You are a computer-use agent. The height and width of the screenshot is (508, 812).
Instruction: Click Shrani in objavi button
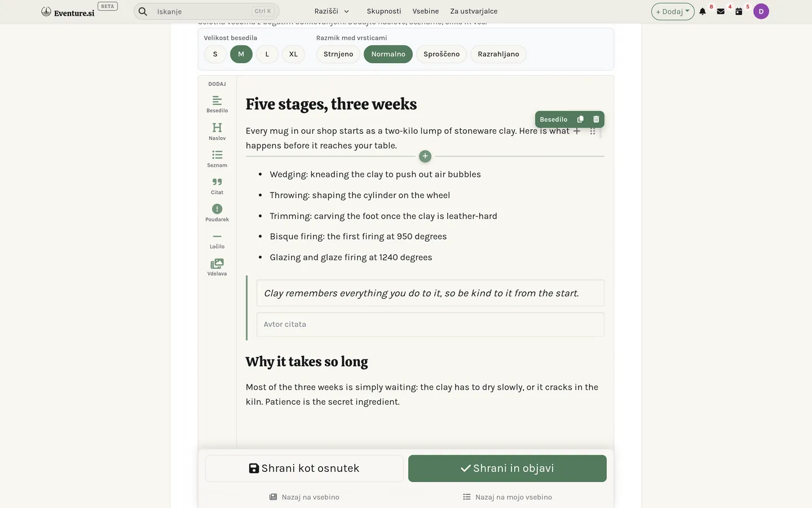[x=507, y=468]
